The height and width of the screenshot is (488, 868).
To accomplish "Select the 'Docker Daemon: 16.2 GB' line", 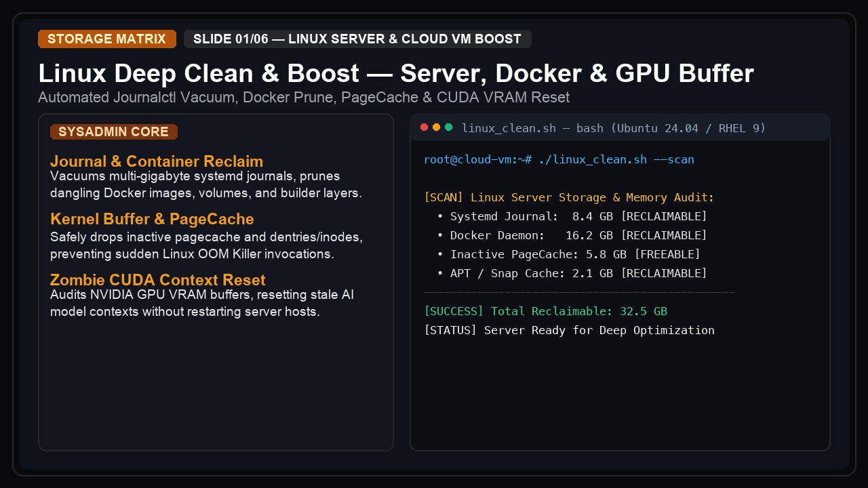I will [572, 236].
